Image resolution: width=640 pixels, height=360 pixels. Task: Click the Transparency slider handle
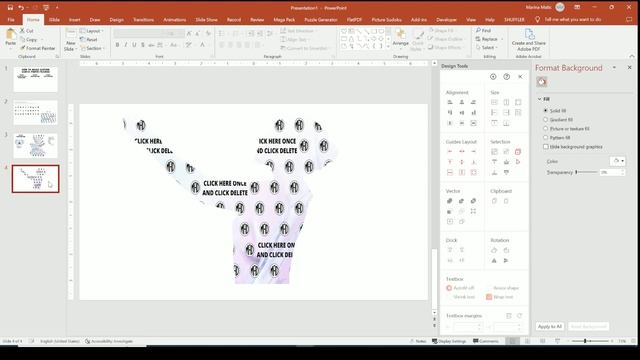click(576, 172)
